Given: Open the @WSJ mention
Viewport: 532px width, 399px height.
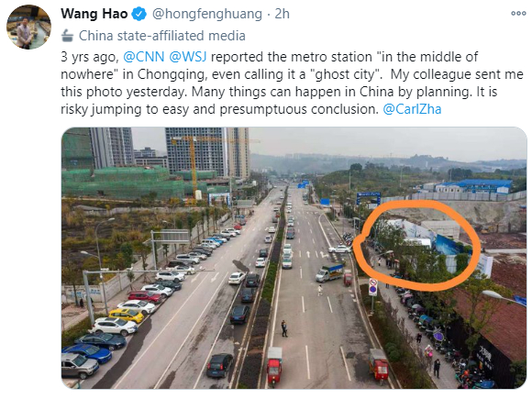Looking at the screenshot, I should point(188,57).
